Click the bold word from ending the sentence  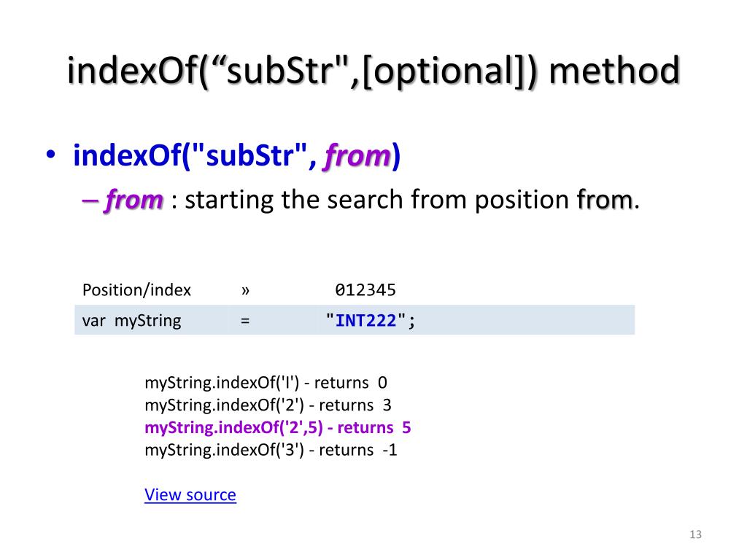point(605,200)
